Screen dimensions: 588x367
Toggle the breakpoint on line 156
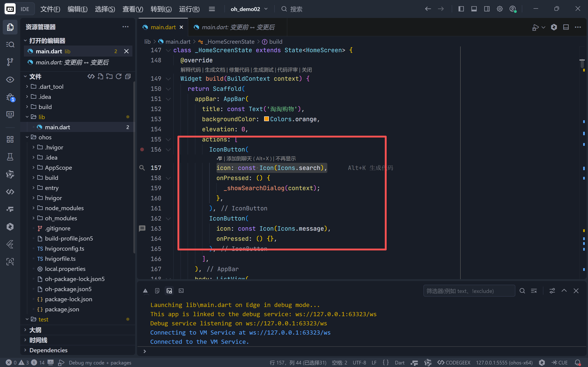pyautogui.click(x=142, y=149)
